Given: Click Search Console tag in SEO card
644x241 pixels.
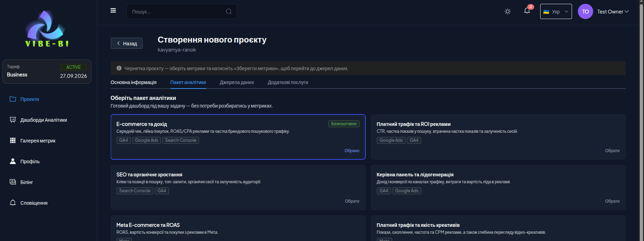Looking at the screenshot, I should pos(135,191).
